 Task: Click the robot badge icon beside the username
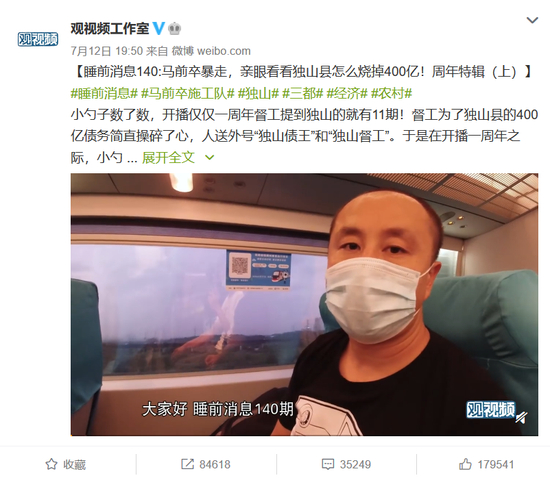174,28
